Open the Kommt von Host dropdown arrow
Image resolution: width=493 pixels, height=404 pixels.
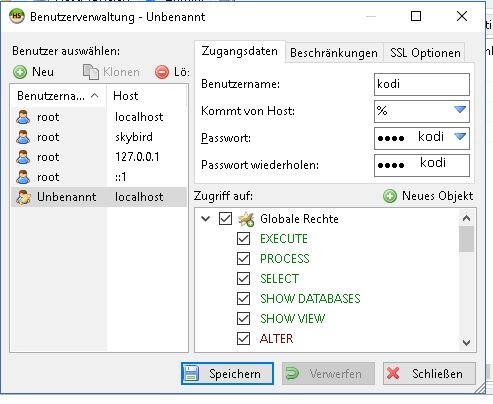pos(460,110)
